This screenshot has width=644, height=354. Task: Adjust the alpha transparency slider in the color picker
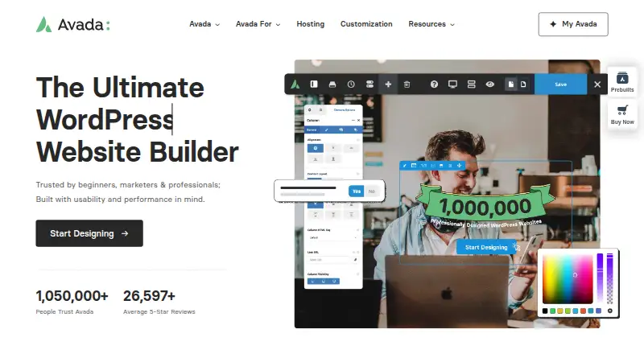(610, 278)
